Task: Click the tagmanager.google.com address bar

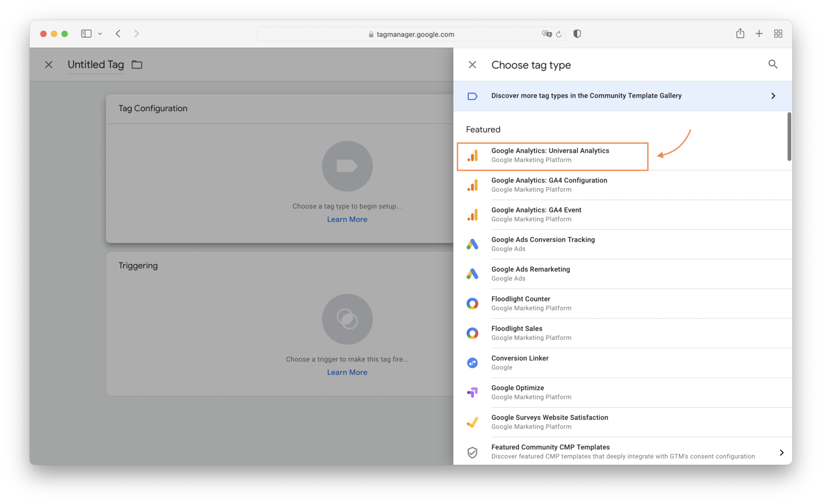Action: click(411, 34)
